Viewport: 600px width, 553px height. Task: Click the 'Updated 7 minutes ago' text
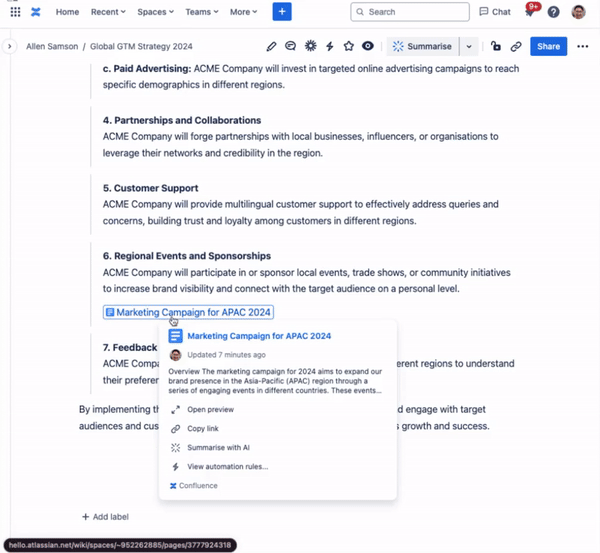227,355
